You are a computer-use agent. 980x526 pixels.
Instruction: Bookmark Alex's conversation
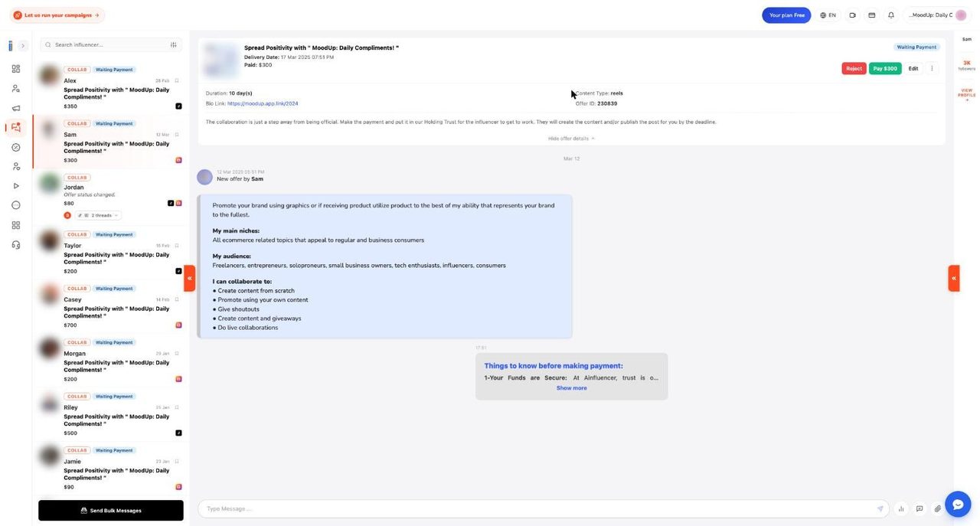coord(177,80)
